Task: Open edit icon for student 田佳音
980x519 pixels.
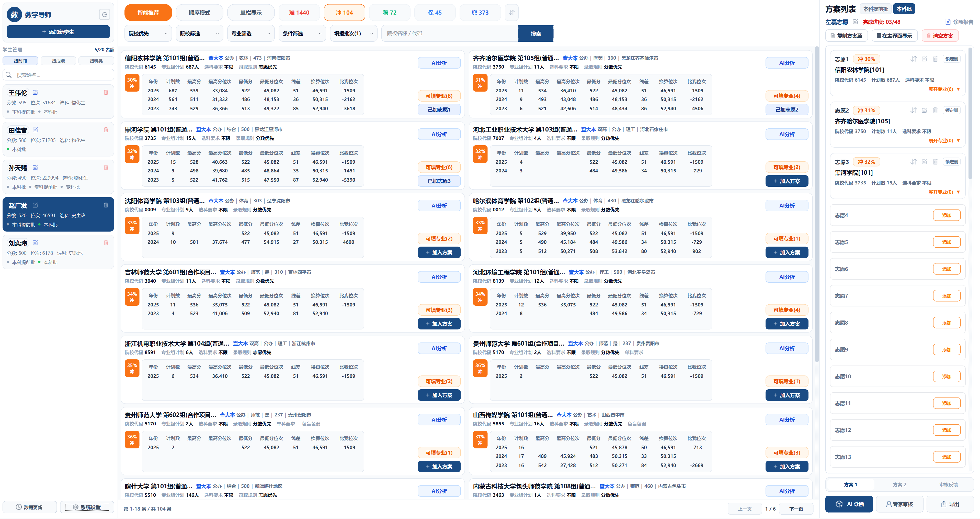Action: tap(35, 130)
